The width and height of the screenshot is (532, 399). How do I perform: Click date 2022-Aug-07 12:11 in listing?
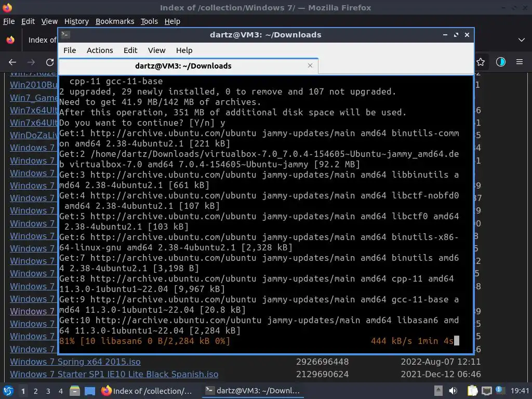[441, 362]
